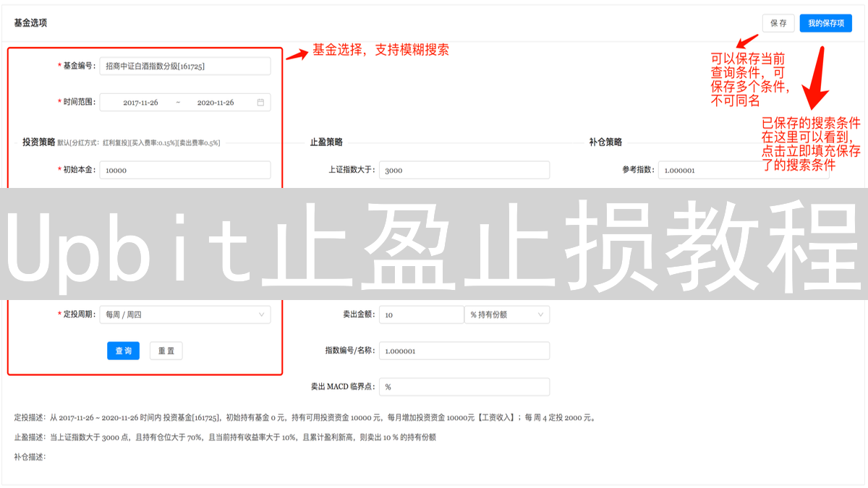This screenshot has height=488, width=868.
Task: Open the % 持有份额 dropdown
Action: [507, 314]
